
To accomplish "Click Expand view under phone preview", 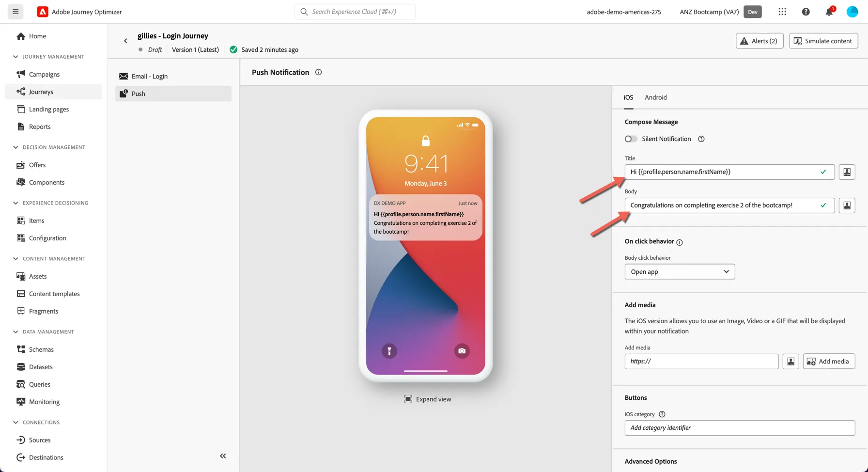I will [427, 399].
